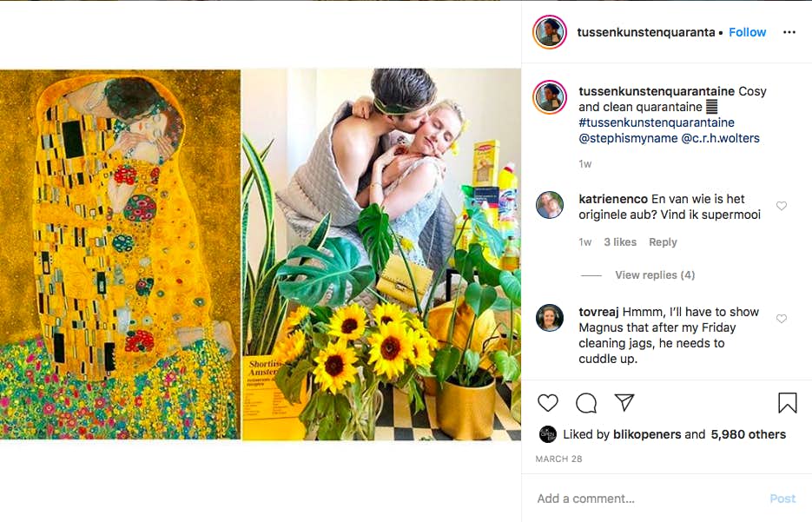Like katrienenco's comment with small heart
Screen dimensions: 812x522
pyautogui.click(x=782, y=206)
